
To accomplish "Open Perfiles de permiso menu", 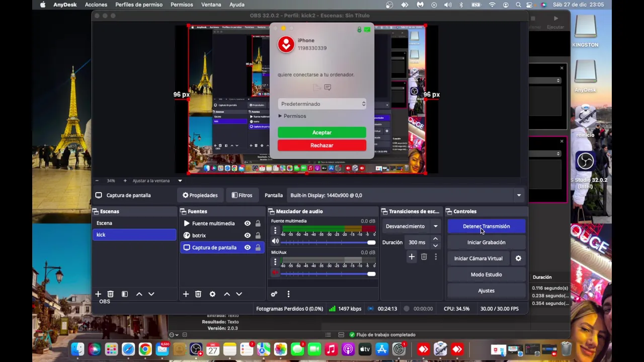I will [x=139, y=5].
